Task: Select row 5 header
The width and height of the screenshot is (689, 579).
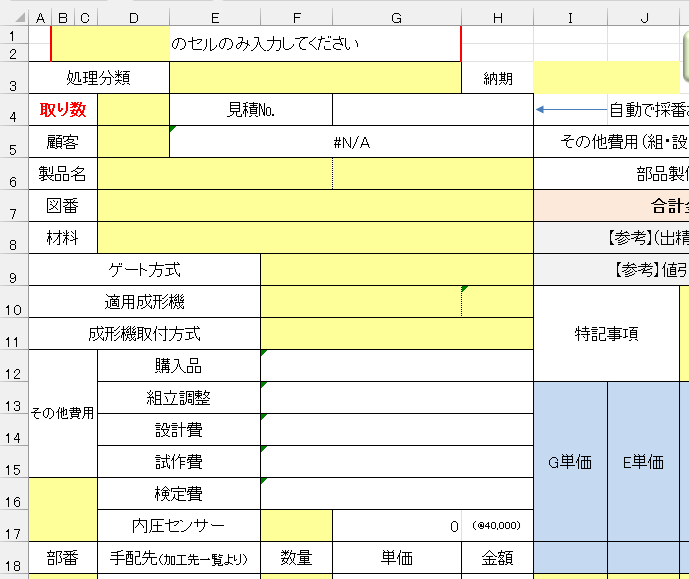Action: [x=15, y=142]
